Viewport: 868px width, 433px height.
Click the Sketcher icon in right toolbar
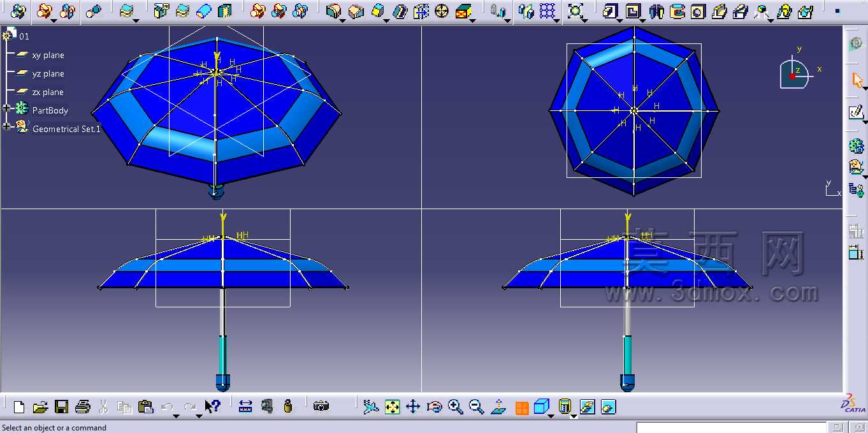(857, 112)
